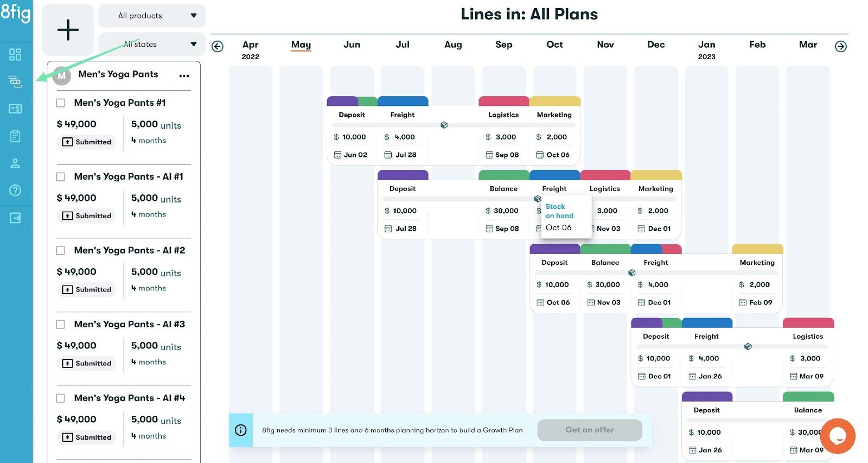Click the 8fig logo
The height and width of the screenshot is (463, 868).
point(16,12)
